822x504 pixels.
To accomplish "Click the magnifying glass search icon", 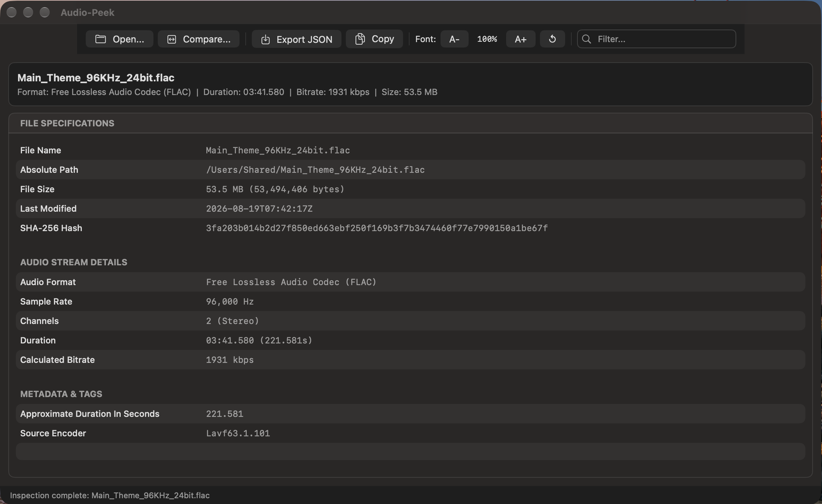I will 586,39.
